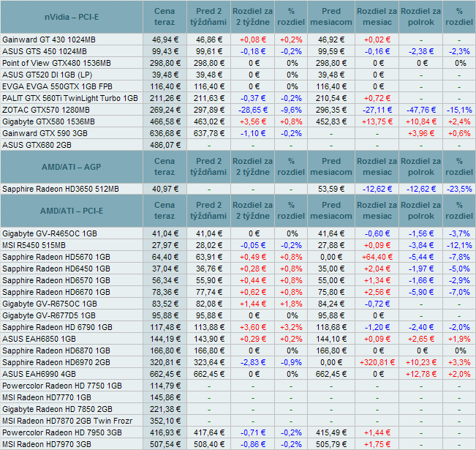Image resolution: width=476 pixels, height=450 pixels.
Task: Click MSI Radeon HD7770 1GB name
Action: click(x=47, y=397)
